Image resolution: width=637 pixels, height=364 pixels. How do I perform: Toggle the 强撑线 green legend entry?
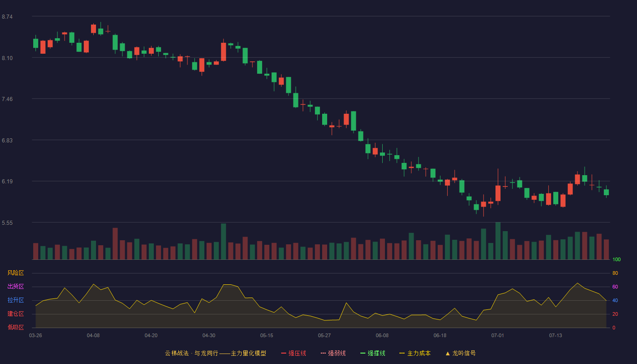click(373, 353)
